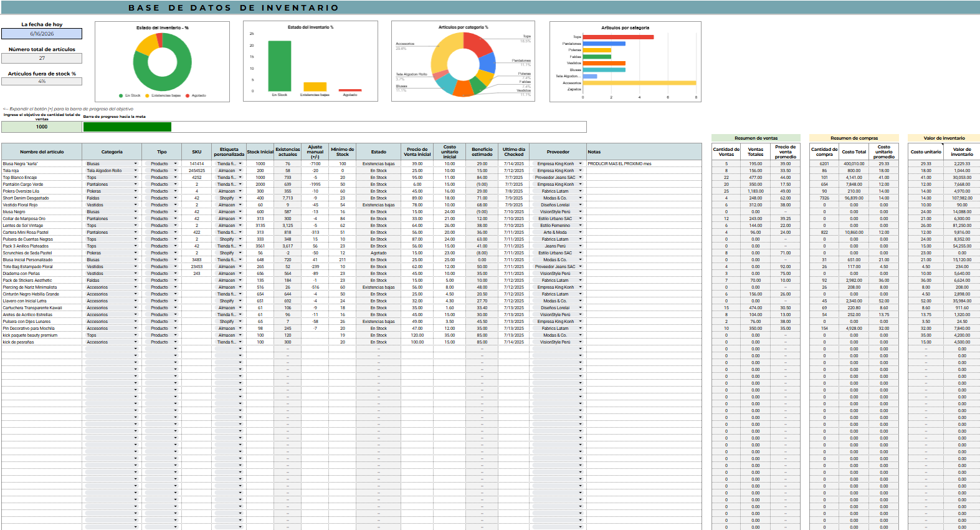Select stock inicial 3561 for Pack 3 Anillos Plateados

pyautogui.click(x=260, y=246)
